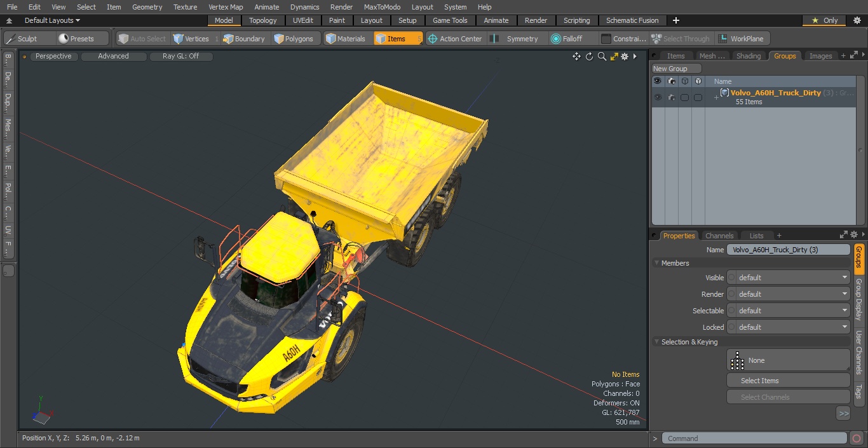Image resolution: width=868 pixels, height=448 pixels.
Task: Click the Locked channel key circle
Action: click(731, 327)
